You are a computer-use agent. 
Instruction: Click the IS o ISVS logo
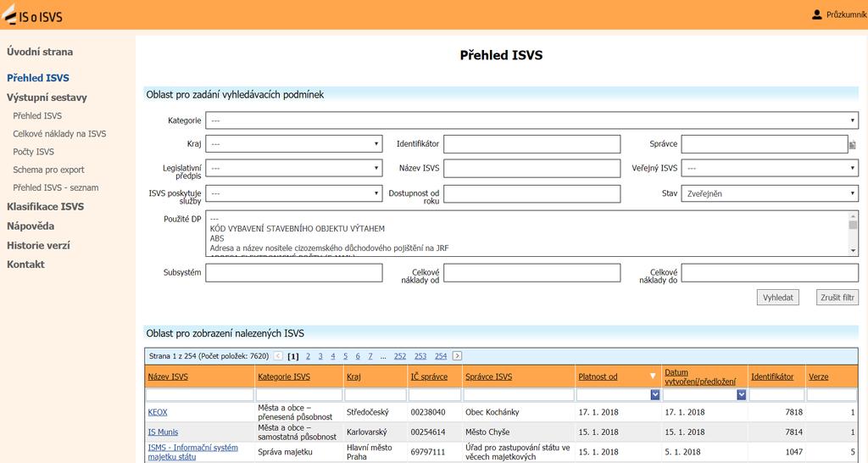point(32,15)
